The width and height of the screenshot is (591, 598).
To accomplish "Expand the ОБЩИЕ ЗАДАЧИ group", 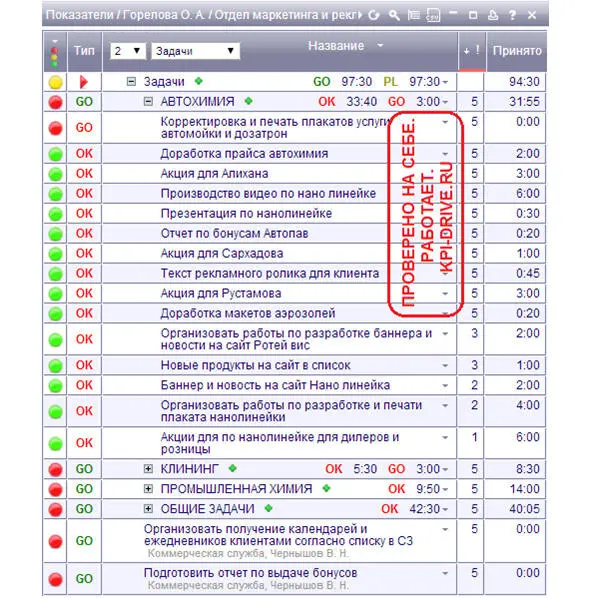I will tap(148, 508).
